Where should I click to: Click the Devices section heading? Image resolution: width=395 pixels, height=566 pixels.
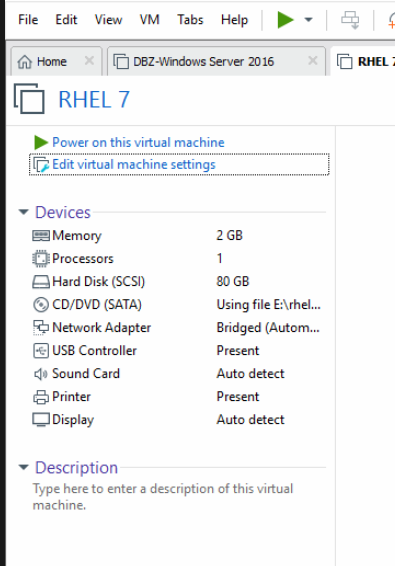click(62, 212)
